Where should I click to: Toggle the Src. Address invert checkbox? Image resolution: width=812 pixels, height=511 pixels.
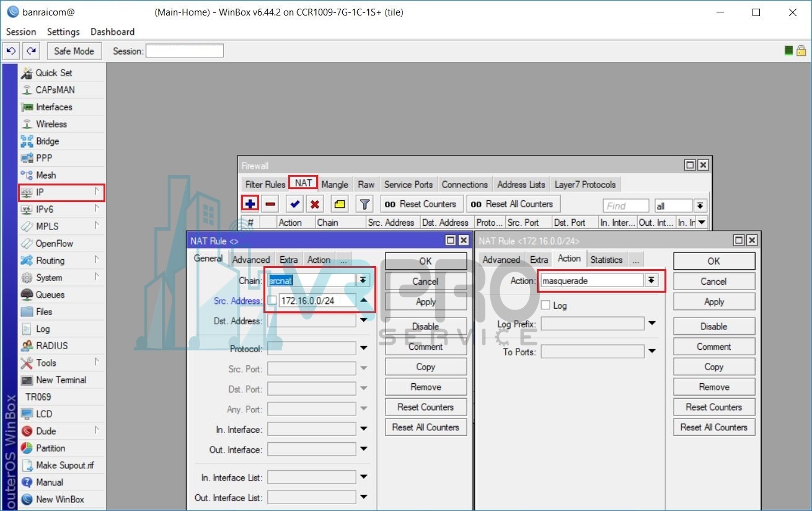[273, 301]
